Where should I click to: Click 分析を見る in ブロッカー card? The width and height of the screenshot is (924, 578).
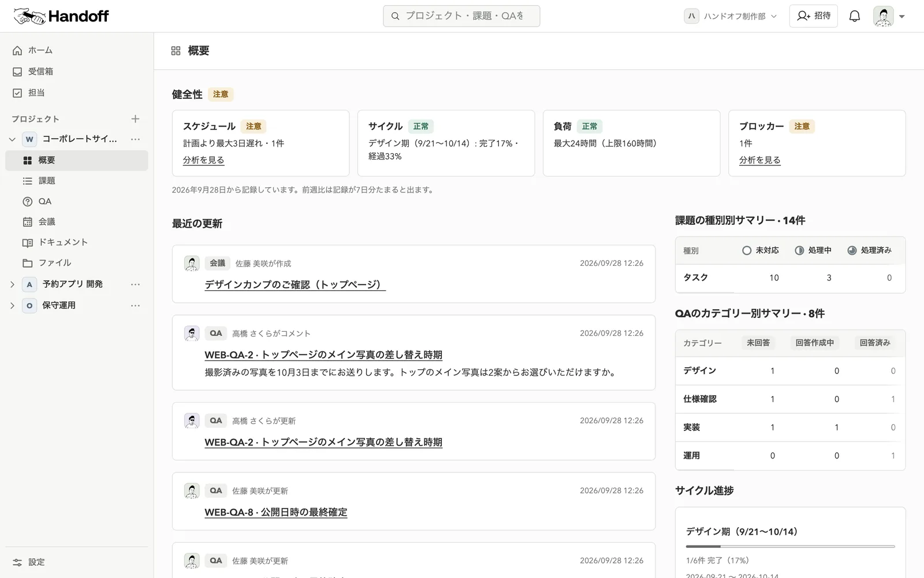click(x=759, y=160)
